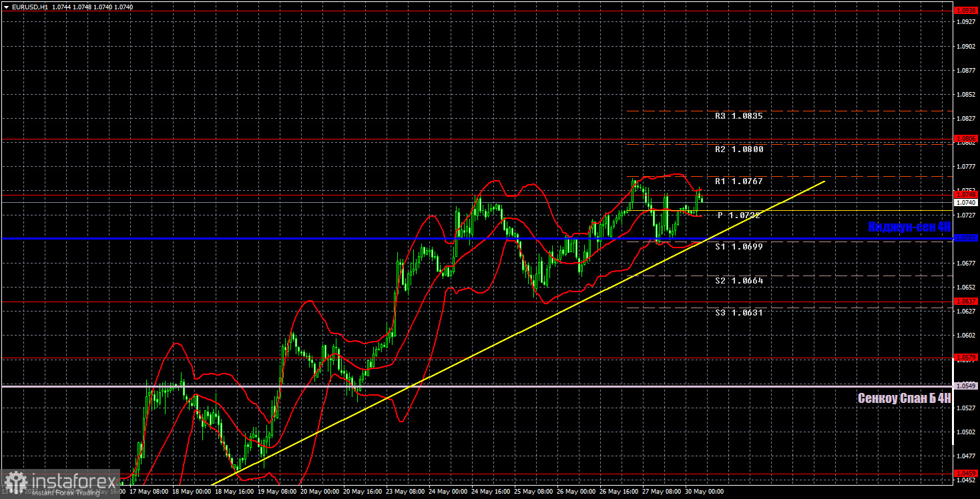Click the 25 May 08:00 time label

(532, 493)
